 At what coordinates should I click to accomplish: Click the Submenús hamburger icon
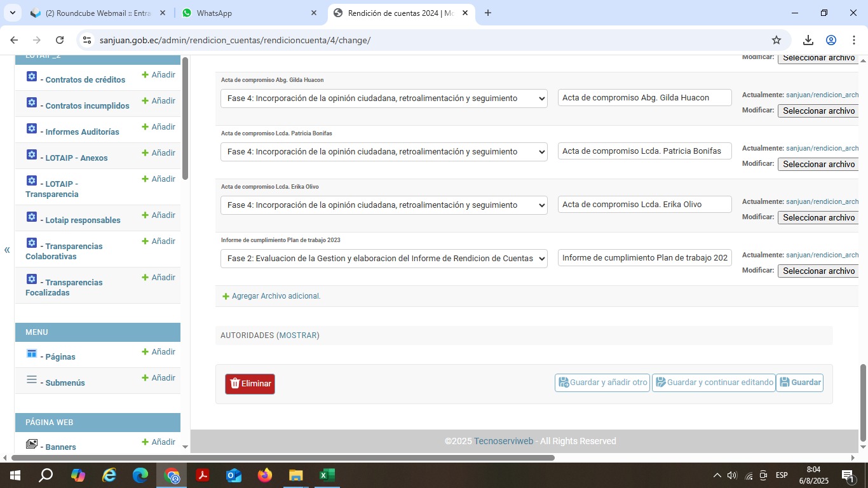pyautogui.click(x=32, y=379)
